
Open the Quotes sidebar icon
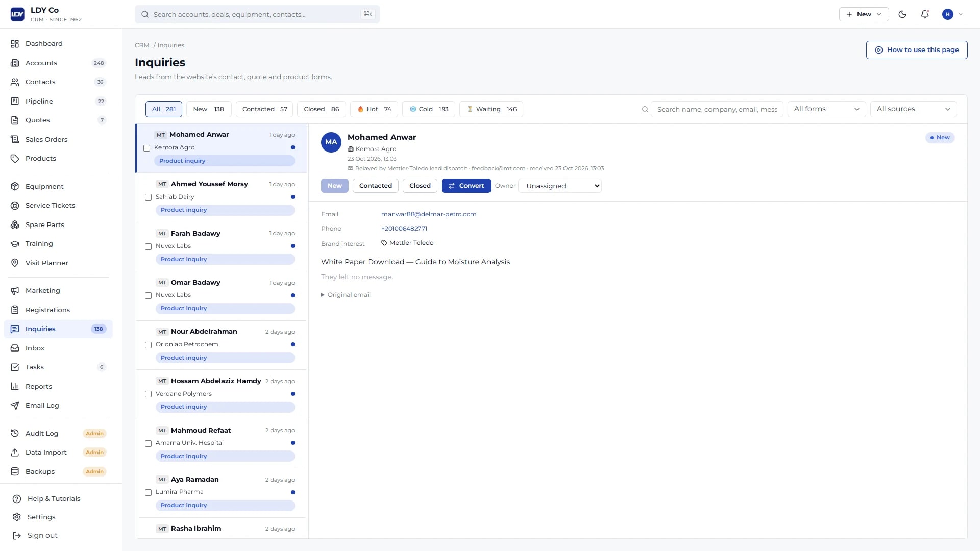pos(15,120)
